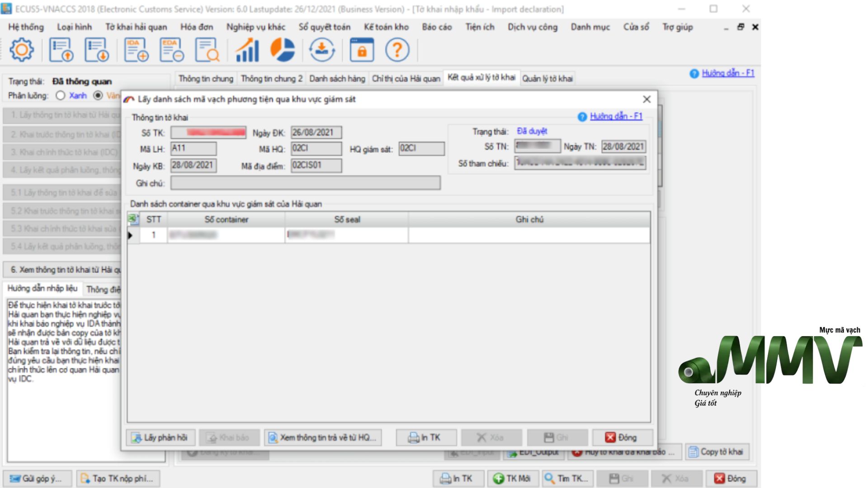This screenshot has width=868, height=488.
Task: Click Lấy phản hồi button in dialog
Action: pyautogui.click(x=160, y=437)
